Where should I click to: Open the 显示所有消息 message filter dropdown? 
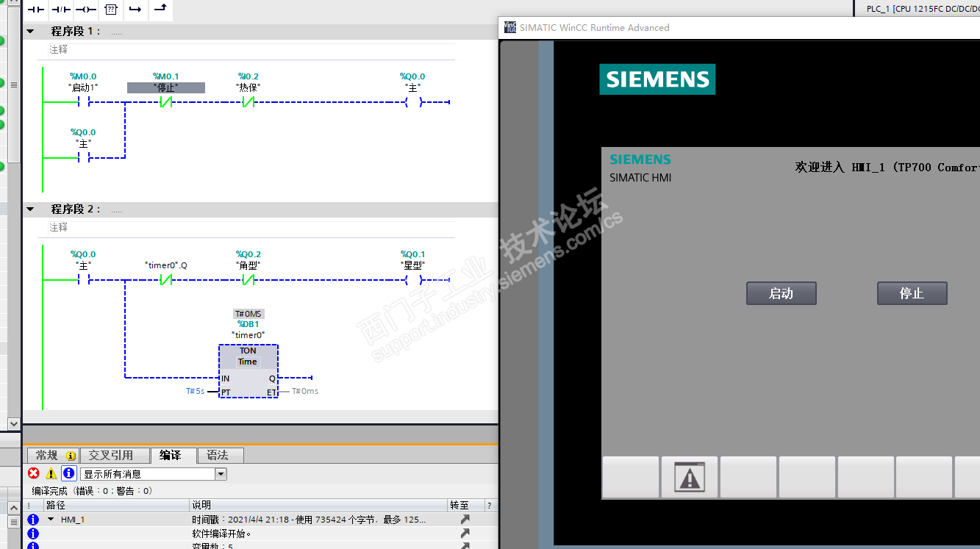221,474
